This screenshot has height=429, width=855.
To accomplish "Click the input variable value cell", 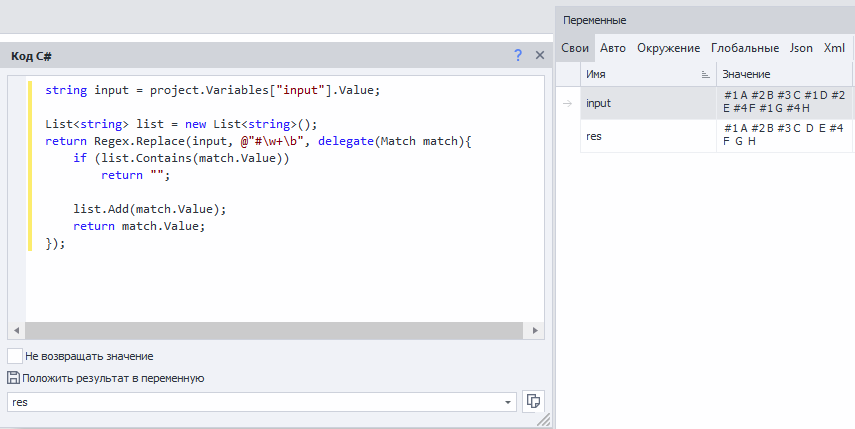I will pyautogui.click(x=785, y=102).
